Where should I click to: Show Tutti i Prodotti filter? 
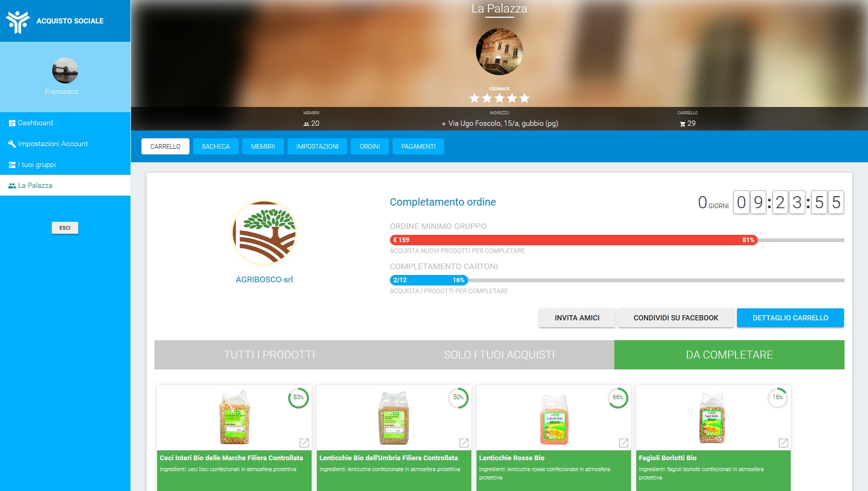pyautogui.click(x=269, y=355)
